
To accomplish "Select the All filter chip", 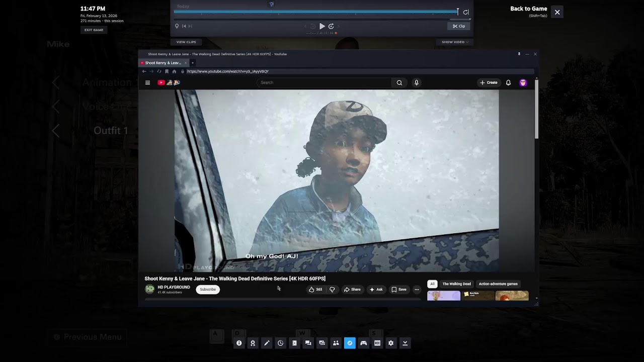I will tap(432, 284).
